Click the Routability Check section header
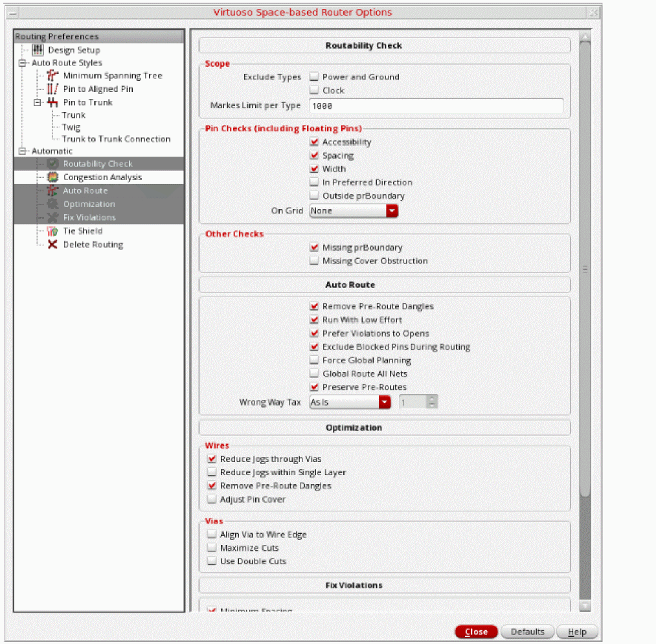 [x=385, y=45]
